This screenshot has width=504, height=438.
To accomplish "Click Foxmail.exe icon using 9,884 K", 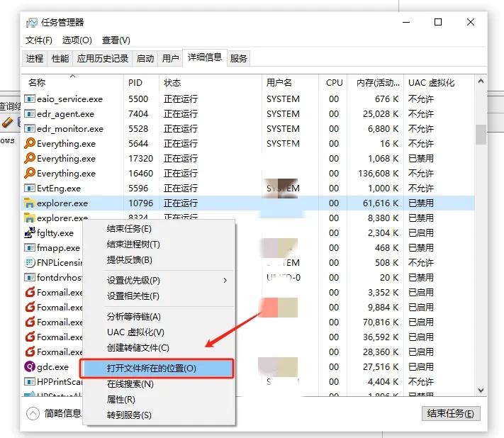I will 30,307.
